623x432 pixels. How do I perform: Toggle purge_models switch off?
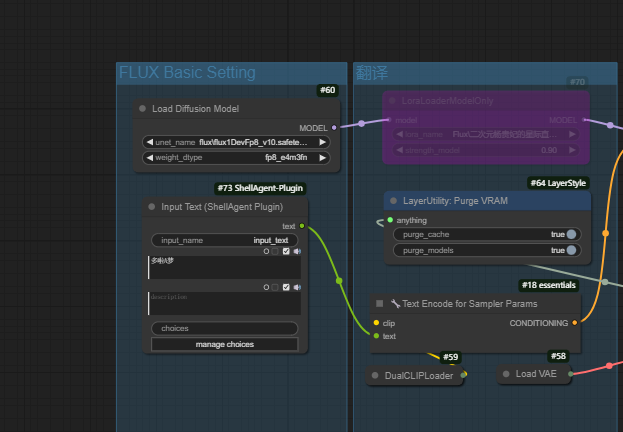[571, 250]
